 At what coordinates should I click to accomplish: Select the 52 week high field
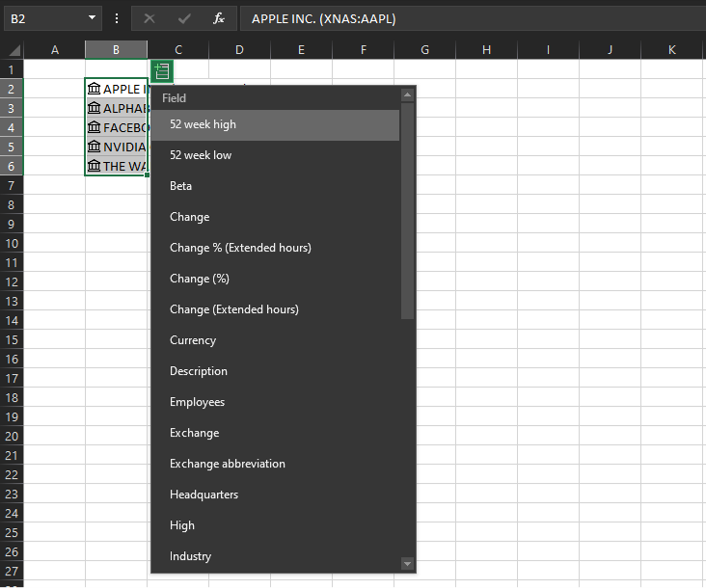point(203,124)
